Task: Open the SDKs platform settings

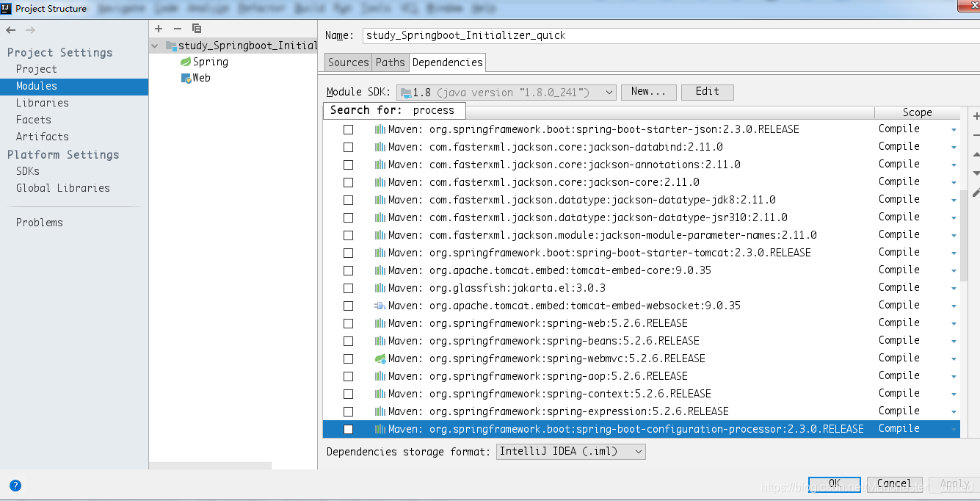Action: pyautogui.click(x=28, y=171)
